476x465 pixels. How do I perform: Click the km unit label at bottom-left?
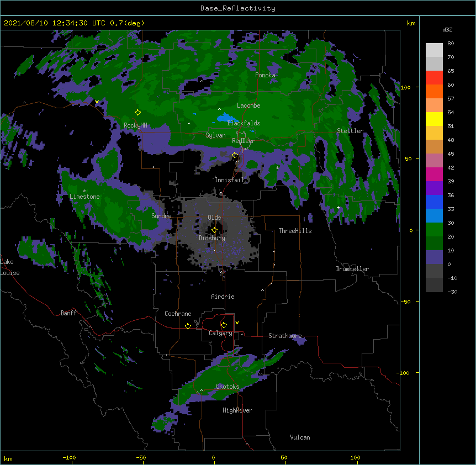[x=8, y=459]
